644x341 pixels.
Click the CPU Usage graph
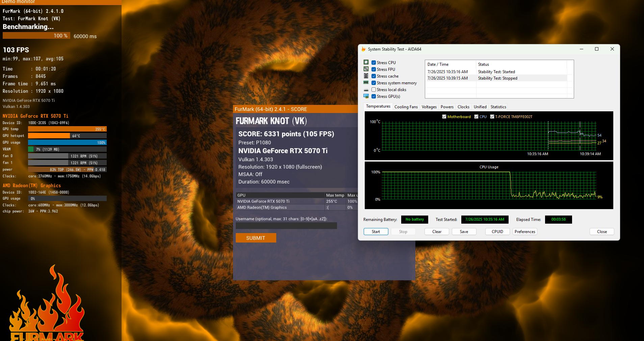[489, 186]
